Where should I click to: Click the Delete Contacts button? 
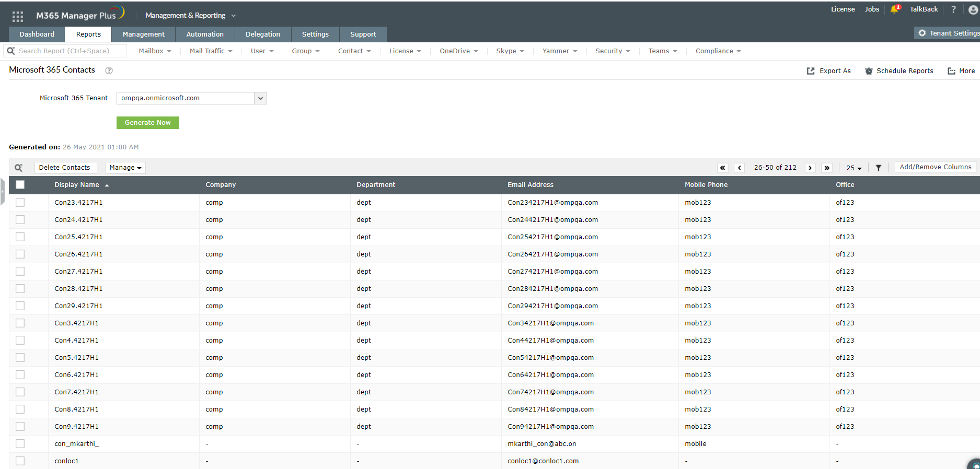[x=65, y=168]
